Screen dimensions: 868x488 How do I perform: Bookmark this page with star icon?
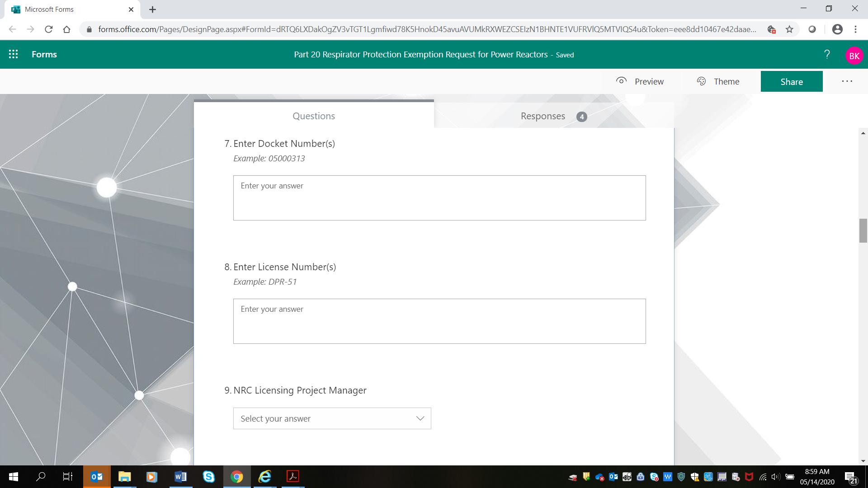coord(789,29)
